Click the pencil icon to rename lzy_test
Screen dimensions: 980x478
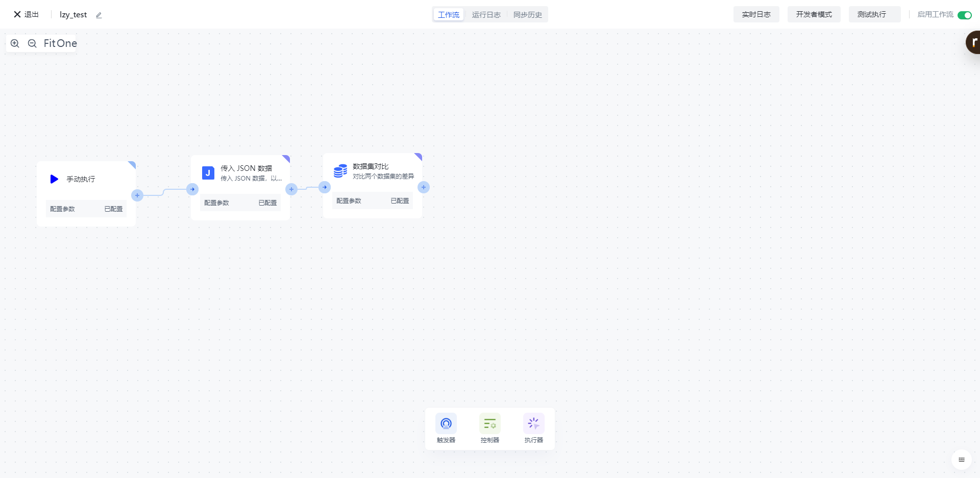[99, 15]
